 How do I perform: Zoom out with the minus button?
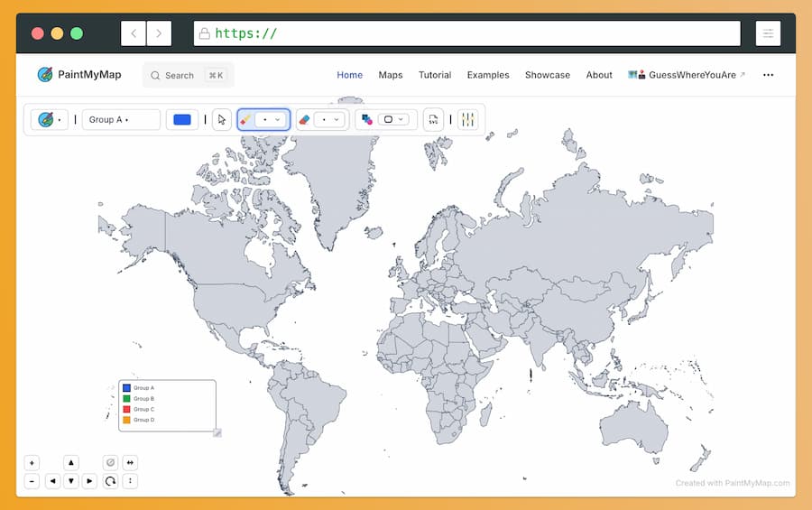tap(32, 481)
